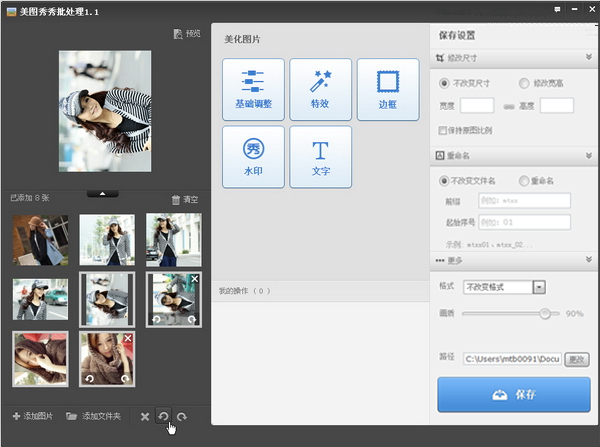Screen dimensions: 600x447
Task: Click the large preview image
Action: (x=105, y=111)
